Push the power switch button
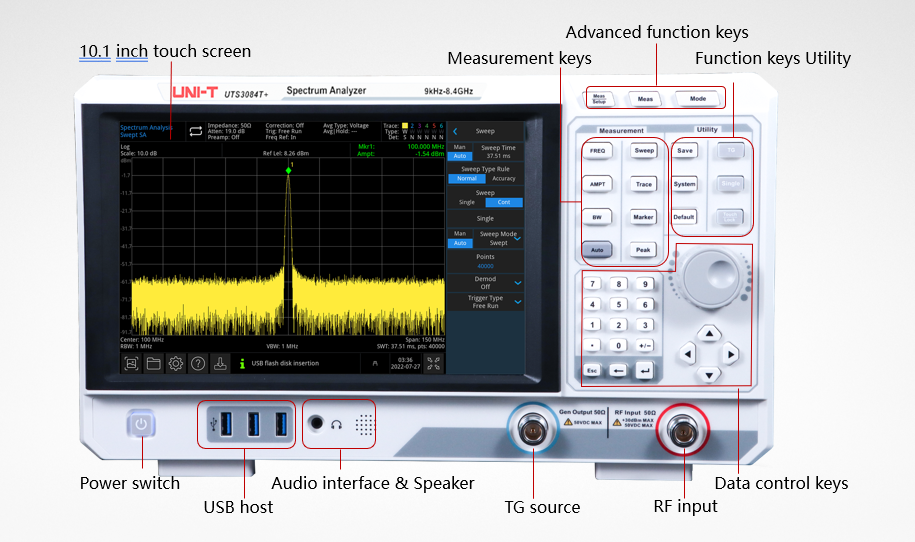915x542 pixels. [141, 424]
